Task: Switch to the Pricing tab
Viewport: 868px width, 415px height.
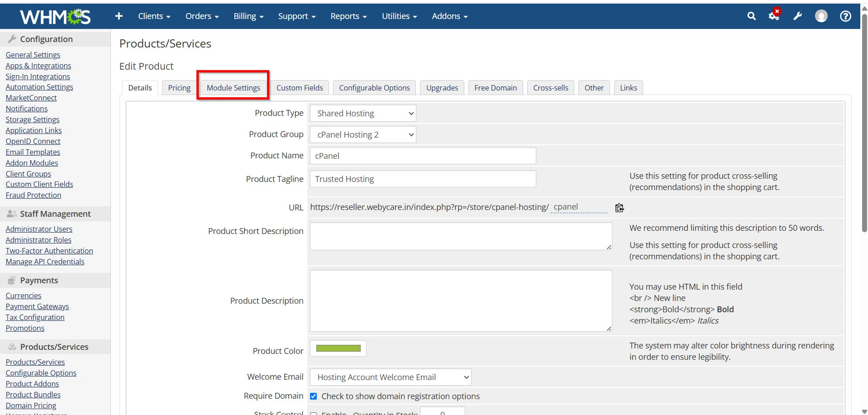Action: point(179,88)
